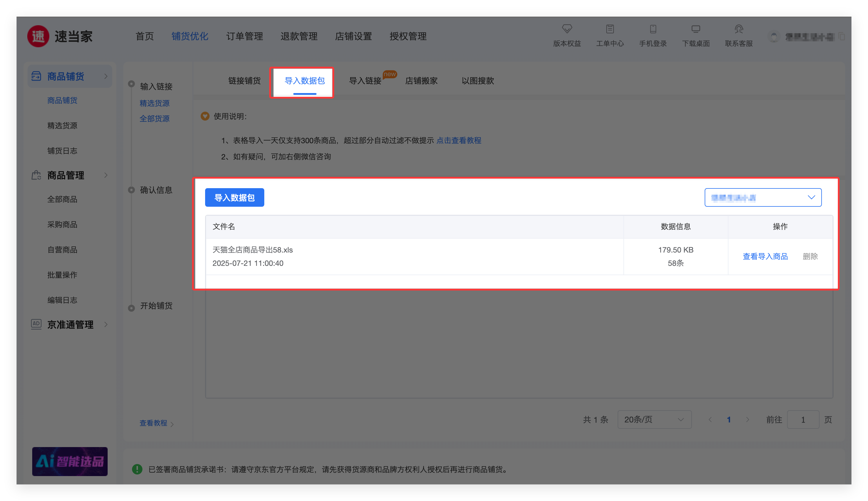Click the 速当家 red logo
This screenshot has width=868, height=501.
tap(38, 37)
